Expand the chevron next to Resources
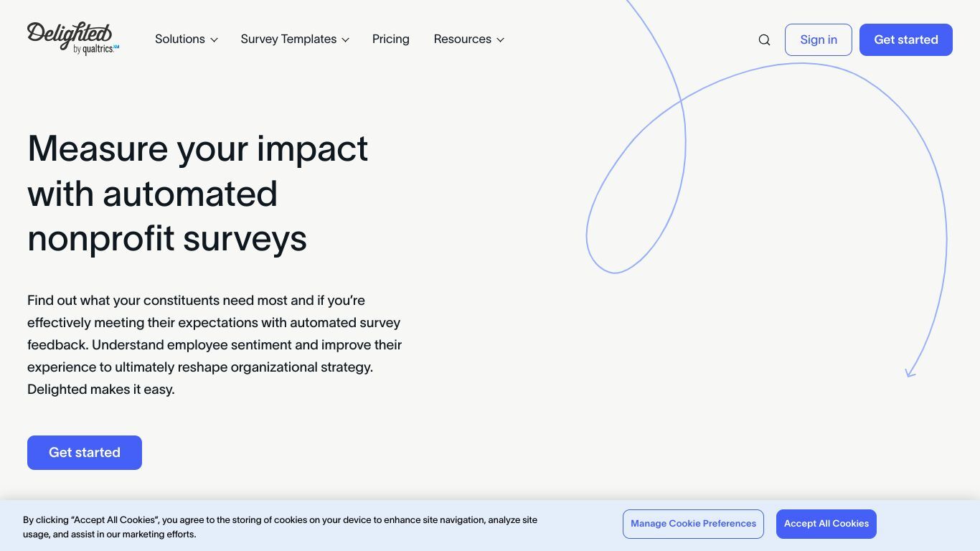The height and width of the screenshot is (551, 980). 500,40
